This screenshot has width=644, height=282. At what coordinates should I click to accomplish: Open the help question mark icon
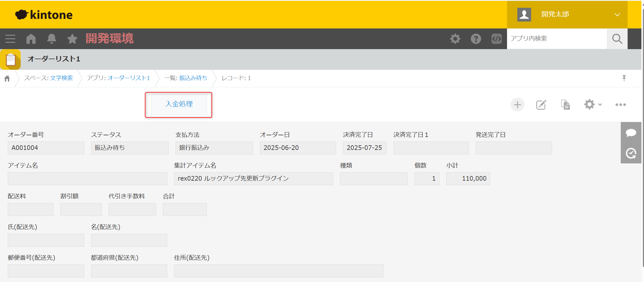coord(476,39)
